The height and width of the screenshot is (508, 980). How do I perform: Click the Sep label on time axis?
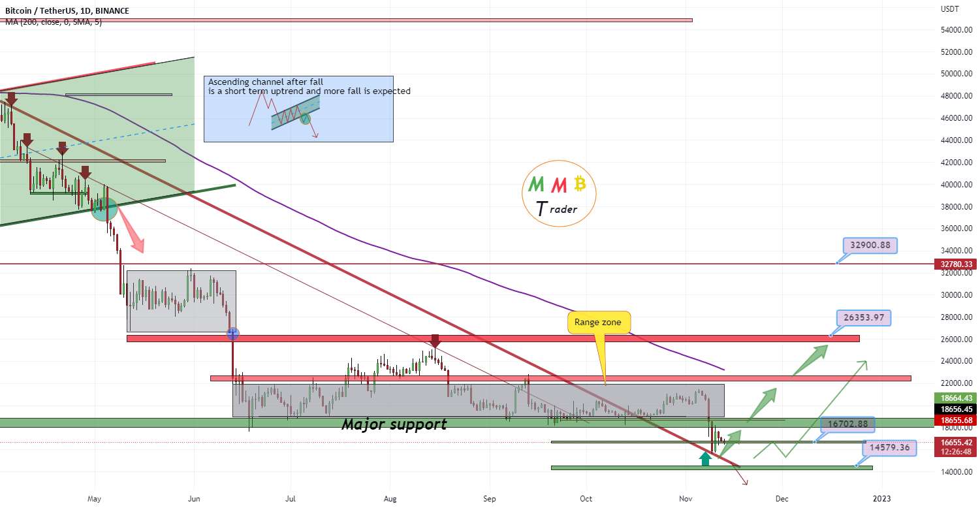pos(490,499)
